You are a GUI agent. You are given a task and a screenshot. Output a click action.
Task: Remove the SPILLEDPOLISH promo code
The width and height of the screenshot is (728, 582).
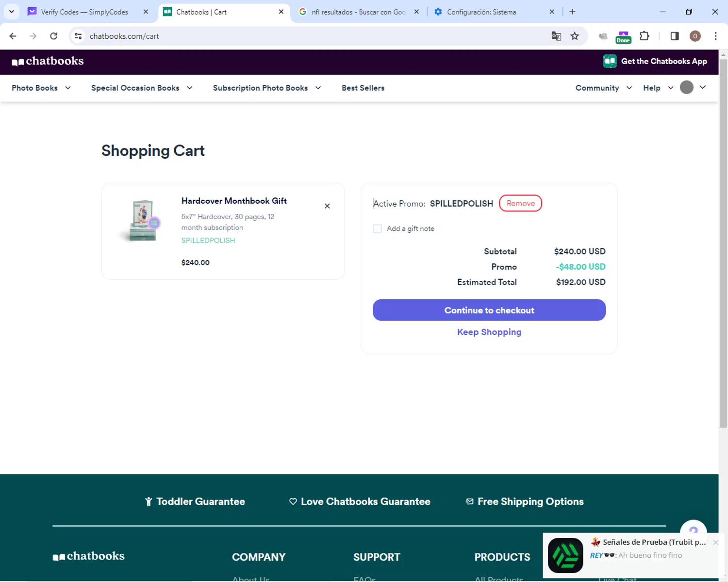coord(520,203)
